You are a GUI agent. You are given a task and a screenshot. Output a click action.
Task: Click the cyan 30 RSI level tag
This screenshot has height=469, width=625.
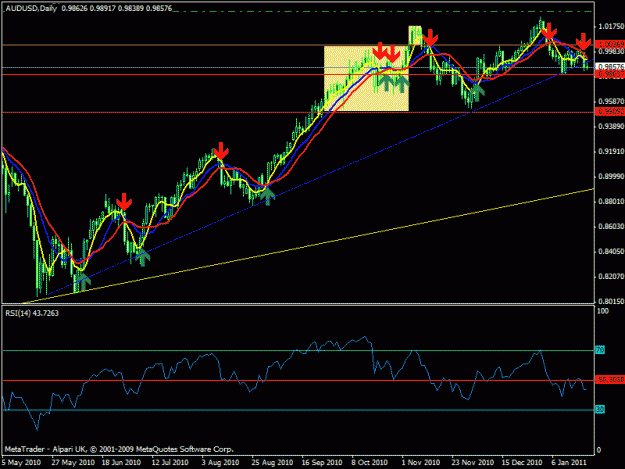click(600, 409)
